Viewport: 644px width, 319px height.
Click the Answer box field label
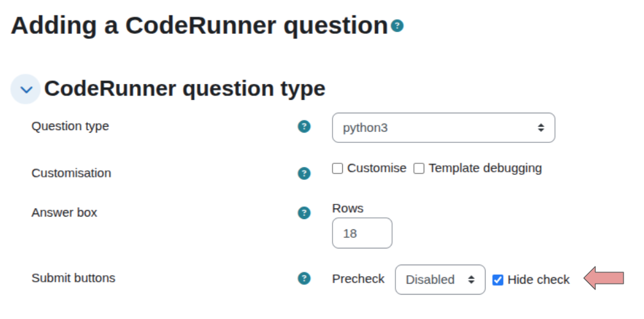click(64, 212)
